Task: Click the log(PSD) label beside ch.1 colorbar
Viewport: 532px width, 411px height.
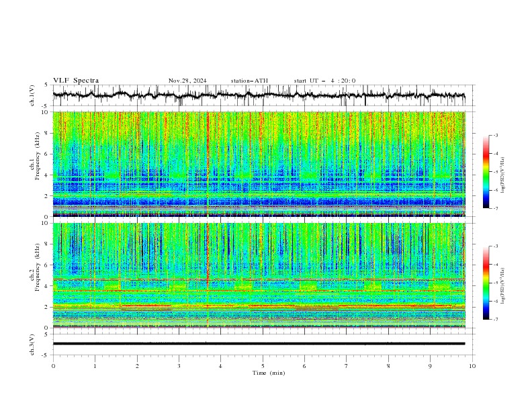Action: 503,175
